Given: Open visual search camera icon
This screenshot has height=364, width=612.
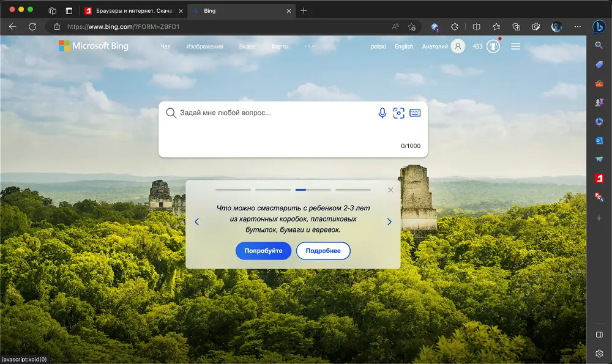Looking at the screenshot, I should [398, 113].
